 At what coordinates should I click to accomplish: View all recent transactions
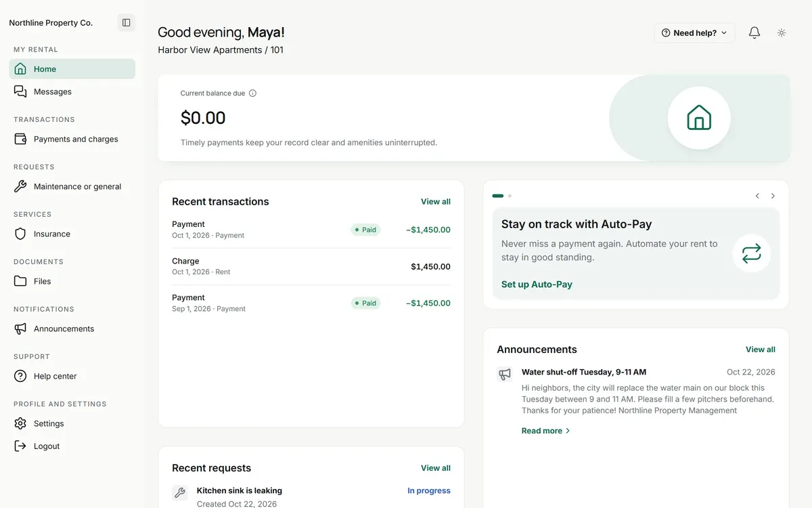(x=436, y=202)
